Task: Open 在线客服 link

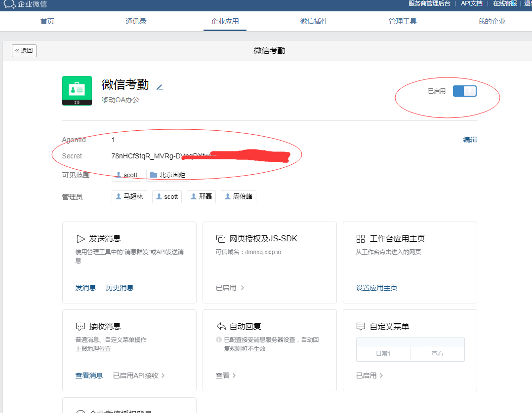Action: 505,3
